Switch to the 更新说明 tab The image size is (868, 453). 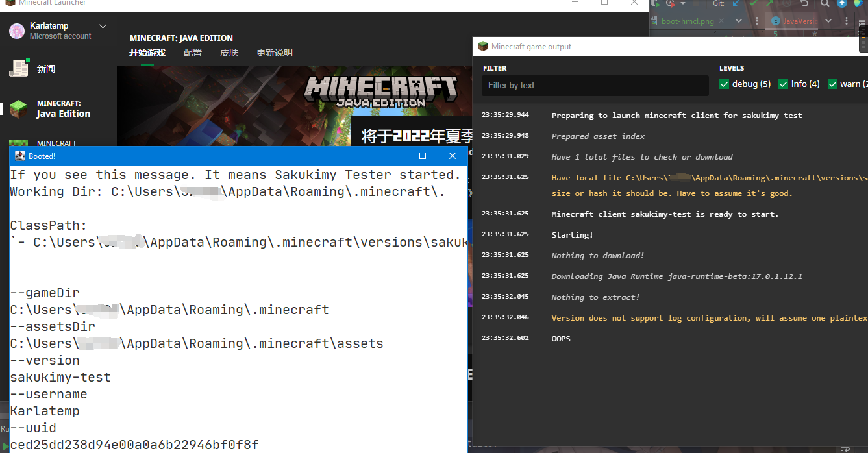275,53
